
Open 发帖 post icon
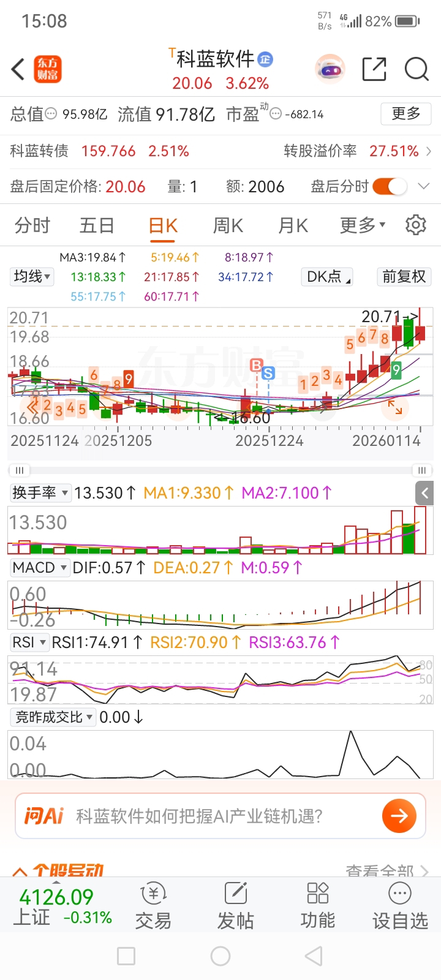pyautogui.click(x=235, y=907)
